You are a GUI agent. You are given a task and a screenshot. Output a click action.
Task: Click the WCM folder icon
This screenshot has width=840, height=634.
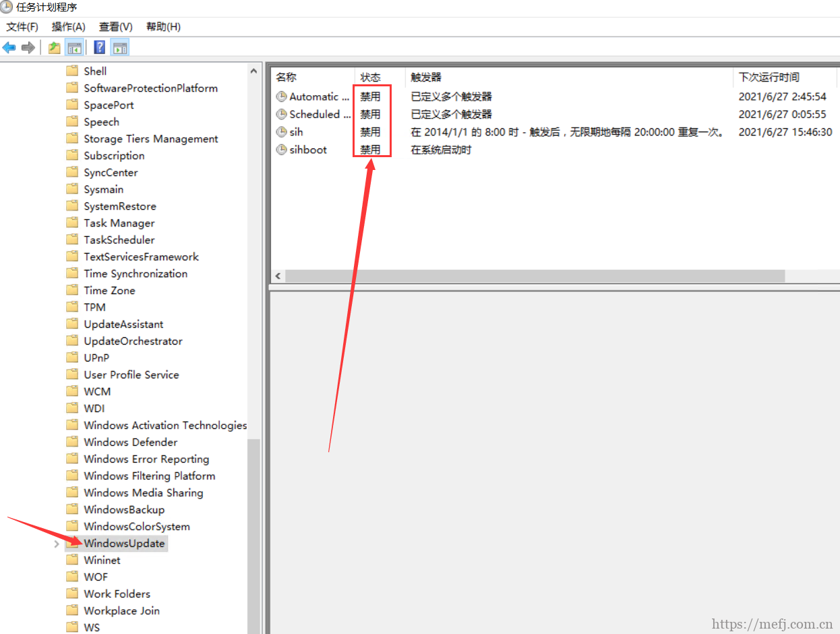(72, 391)
